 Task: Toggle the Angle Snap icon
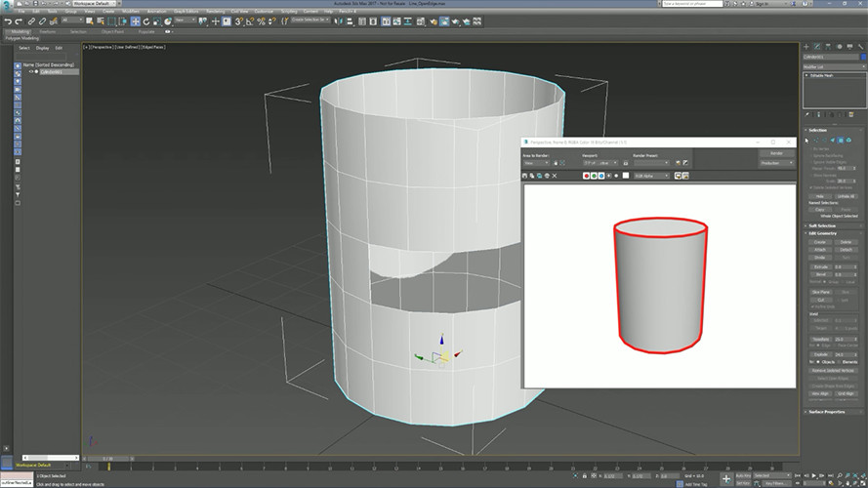(250, 21)
